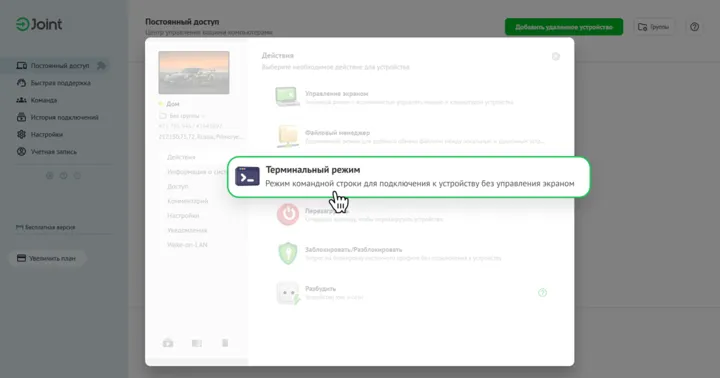The width and height of the screenshot is (720, 378).
Task: Expand the Без группы dropdown
Action: (183, 116)
